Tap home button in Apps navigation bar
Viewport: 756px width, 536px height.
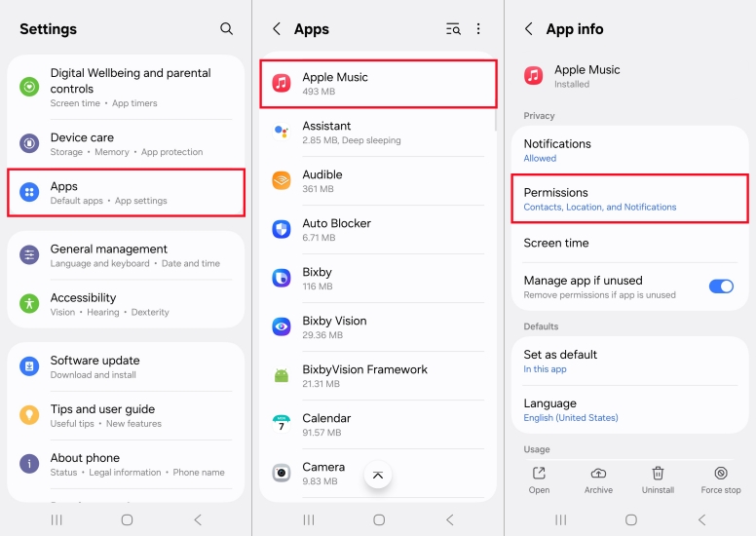(x=379, y=519)
